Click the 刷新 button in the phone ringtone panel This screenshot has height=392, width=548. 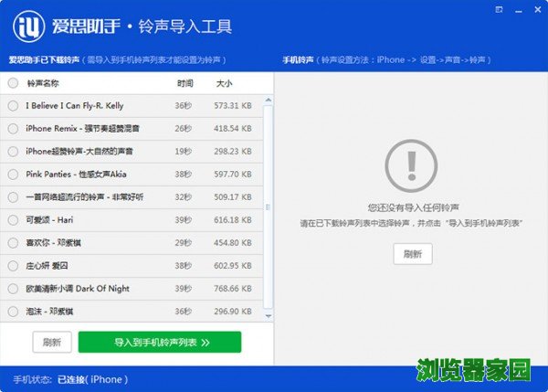[x=413, y=254]
